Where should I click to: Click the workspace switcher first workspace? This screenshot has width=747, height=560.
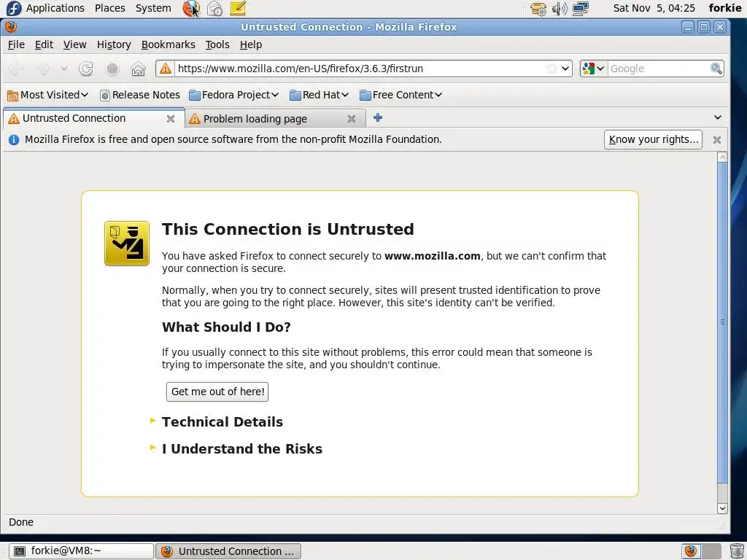tap(691, 551)
